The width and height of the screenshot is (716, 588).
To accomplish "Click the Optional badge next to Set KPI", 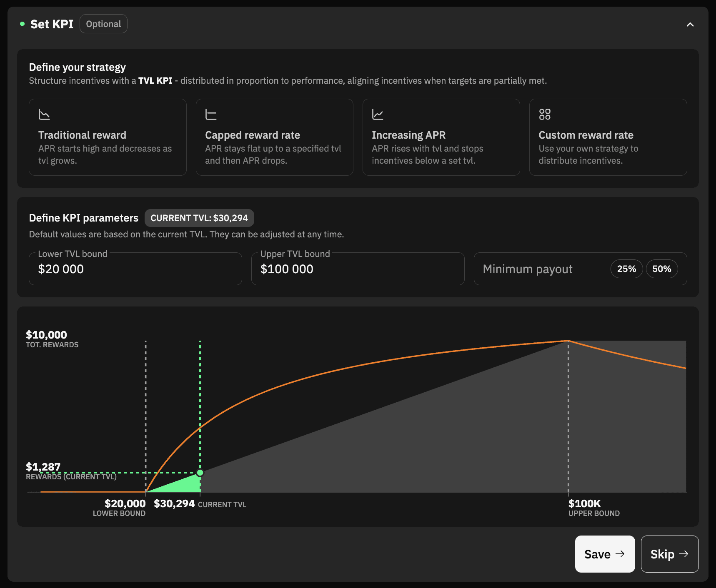I will click(103, 24).
